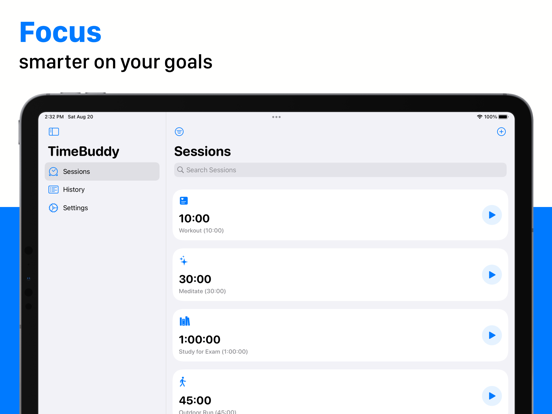552x414 pixels.
Task: Click the Meditate sparkles icon
Action: (184, 261)
